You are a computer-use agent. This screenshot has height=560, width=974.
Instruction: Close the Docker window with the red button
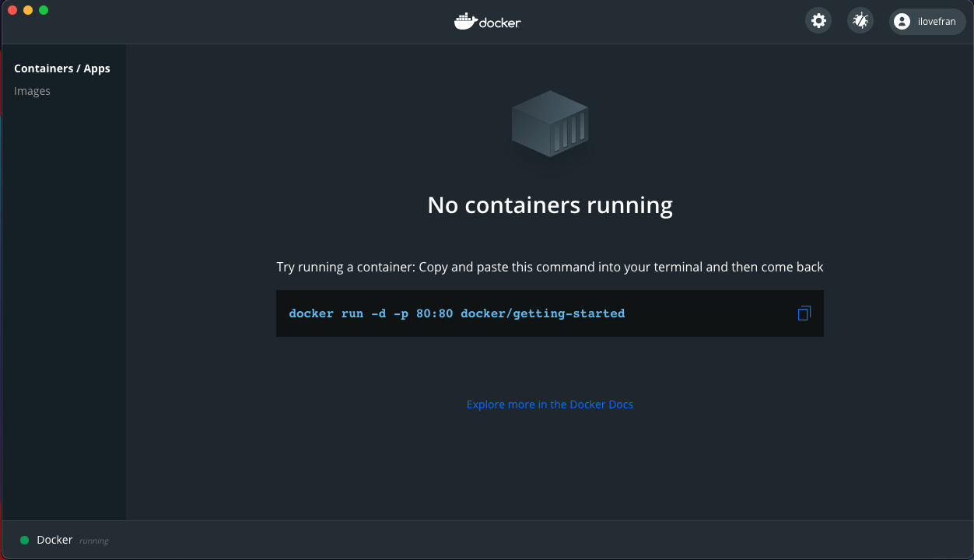click(12, 10)
